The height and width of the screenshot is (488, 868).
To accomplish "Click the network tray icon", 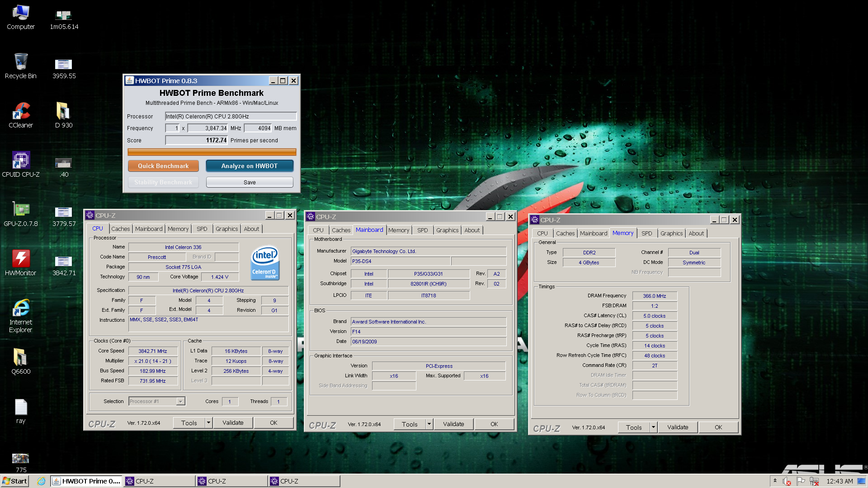I will pyautogui.click(x=814, y=481).
